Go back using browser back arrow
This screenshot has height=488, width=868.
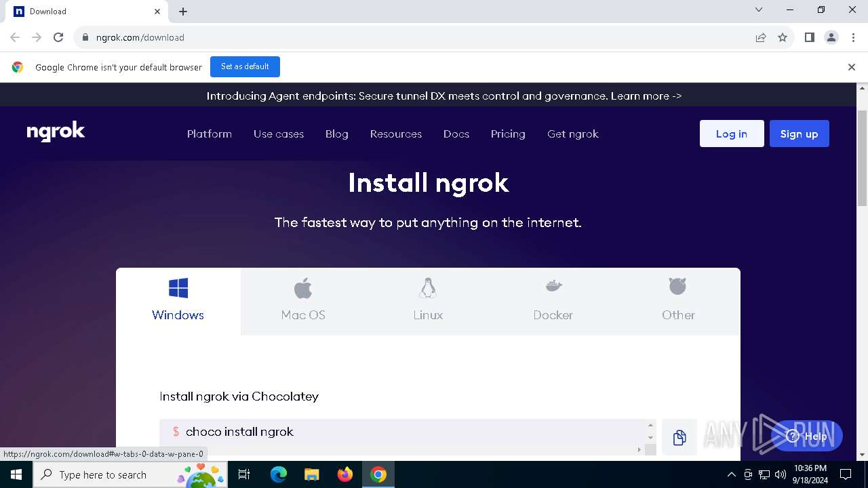click(x=15, y=37)
